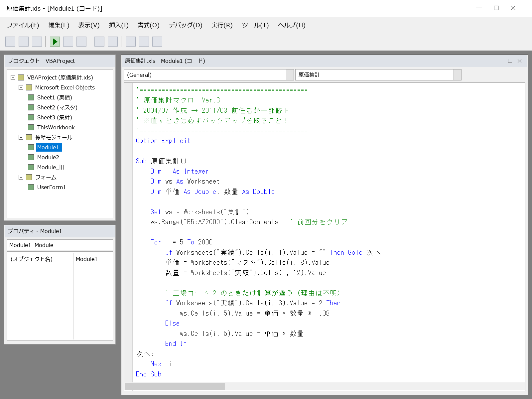Click the 'Sub 原価集計()' code line
532x399 pixels.
(161, 161)
